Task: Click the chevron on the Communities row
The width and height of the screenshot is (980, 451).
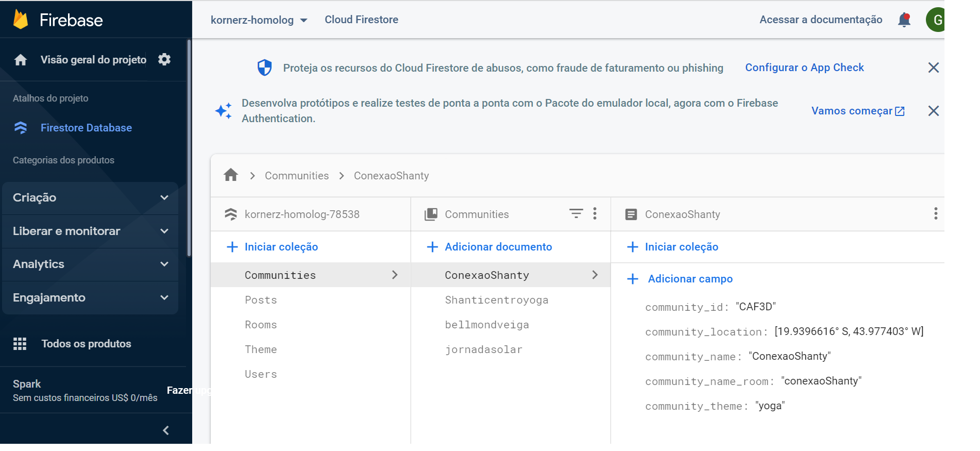Action: (395, 275)
